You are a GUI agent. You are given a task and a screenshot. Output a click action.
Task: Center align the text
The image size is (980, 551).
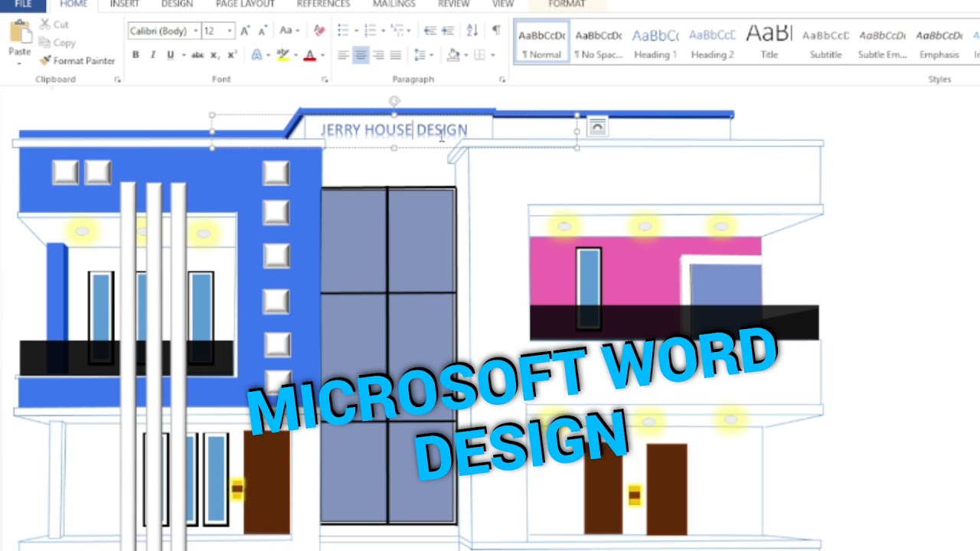tap(361, 55)
